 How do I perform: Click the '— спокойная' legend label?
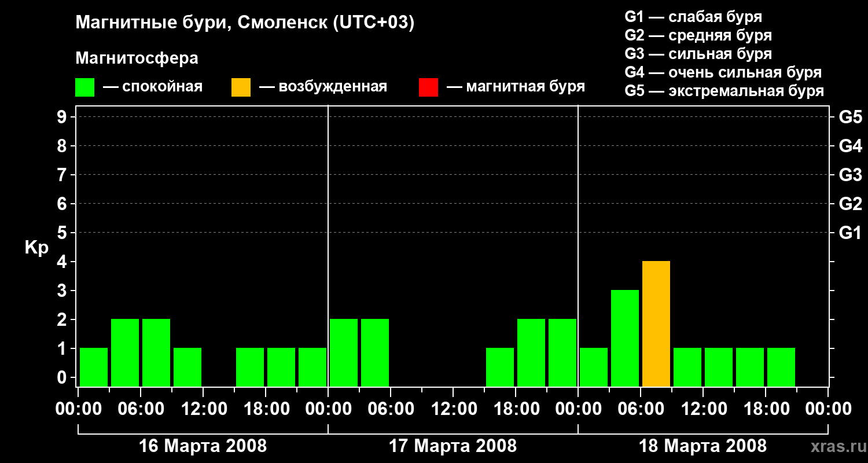tap(153, 87)
